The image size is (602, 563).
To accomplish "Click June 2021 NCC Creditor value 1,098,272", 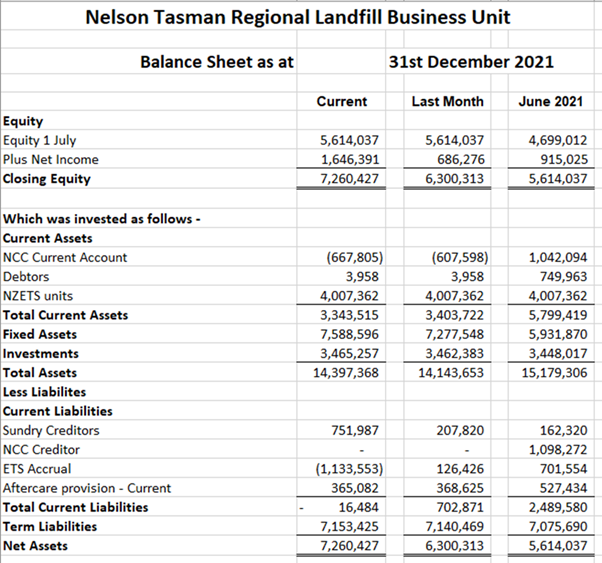I will (x=558, y=449).
